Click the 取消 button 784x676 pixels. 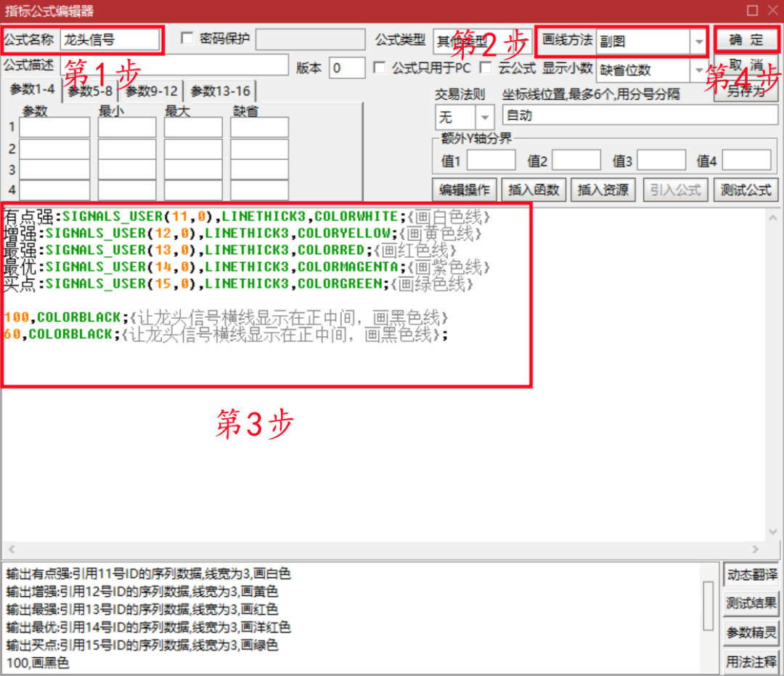746,64
